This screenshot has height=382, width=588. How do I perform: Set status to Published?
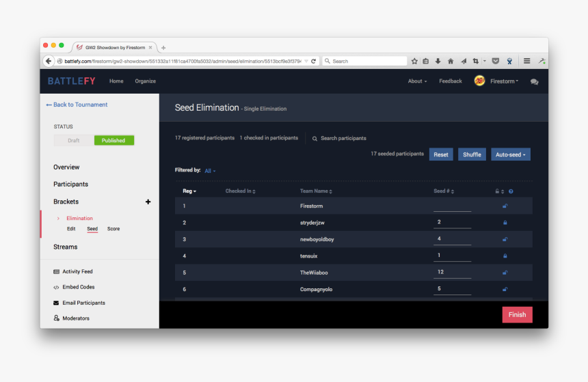(114, 141)
